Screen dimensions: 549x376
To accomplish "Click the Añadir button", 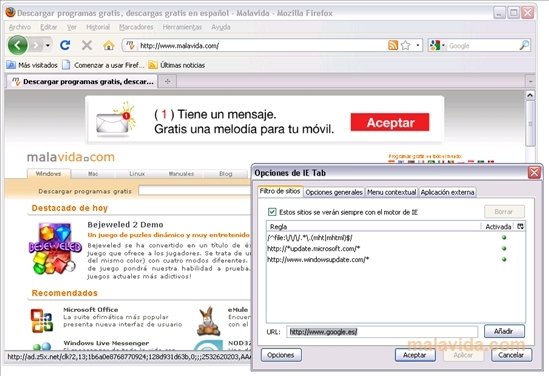I will 504,331.
